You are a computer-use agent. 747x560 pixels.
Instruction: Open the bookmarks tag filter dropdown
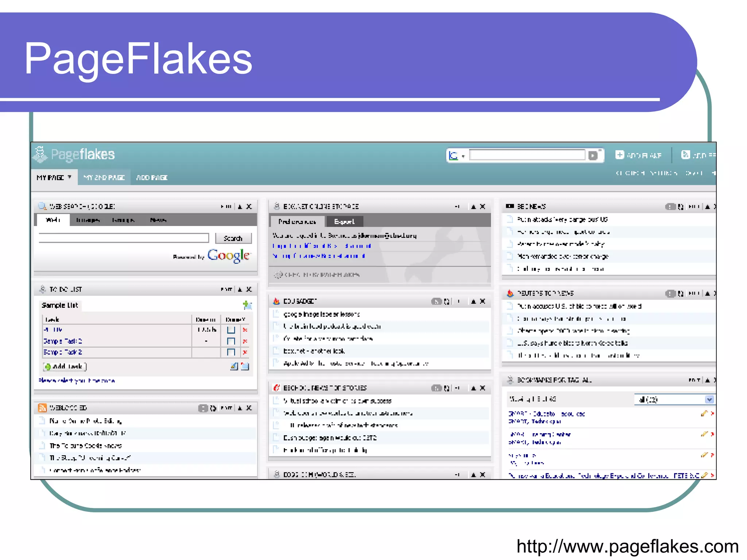pos(709,400)
